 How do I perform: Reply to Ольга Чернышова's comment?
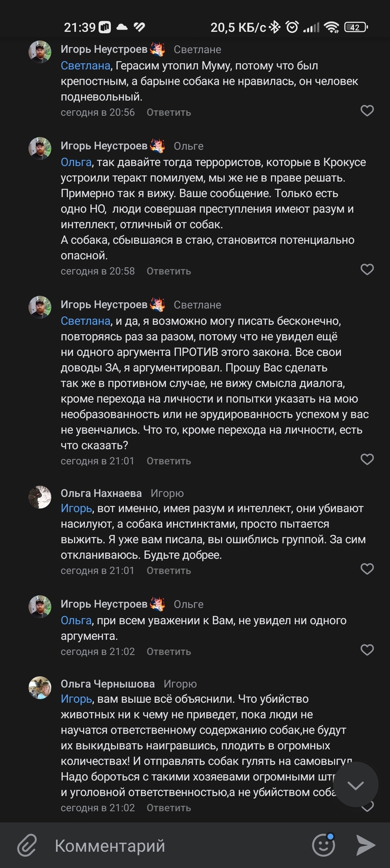click(169, 808)
